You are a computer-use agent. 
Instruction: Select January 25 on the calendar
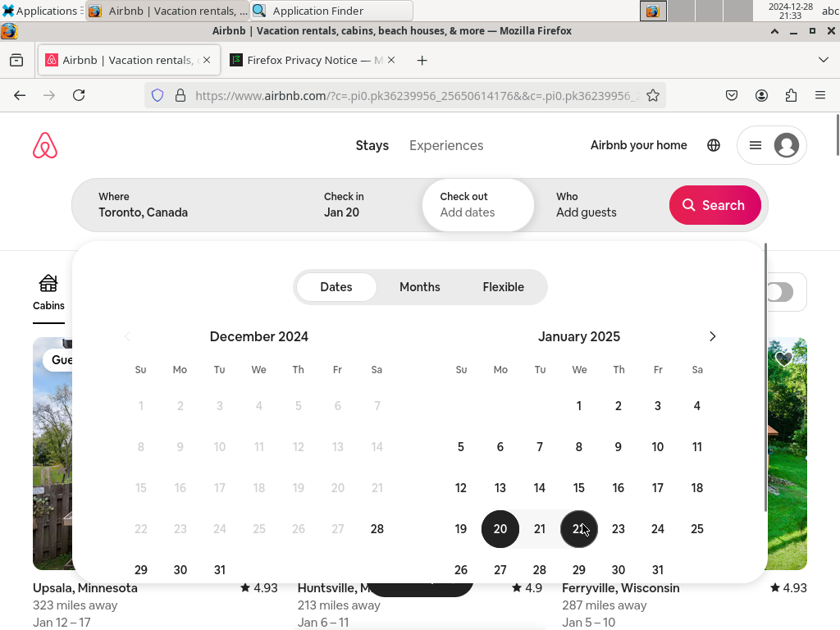point(697,529)
